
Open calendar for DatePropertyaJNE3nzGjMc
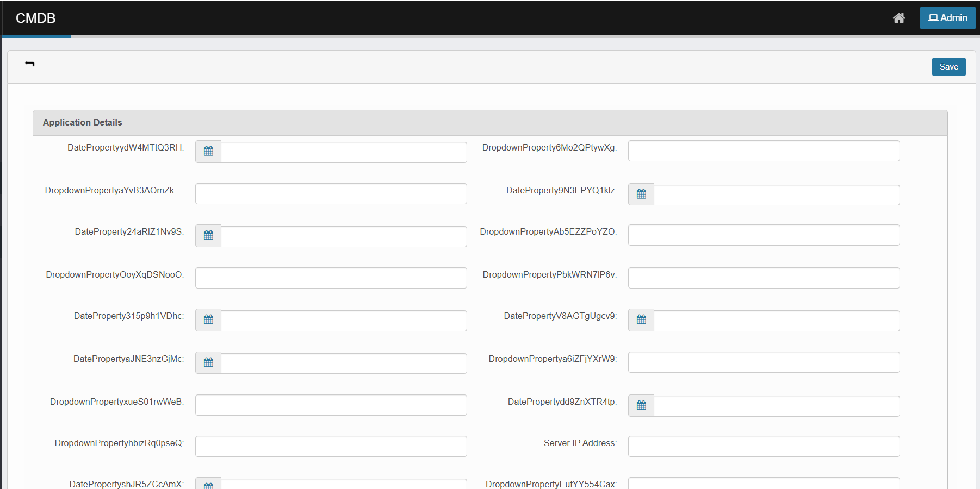208,363
